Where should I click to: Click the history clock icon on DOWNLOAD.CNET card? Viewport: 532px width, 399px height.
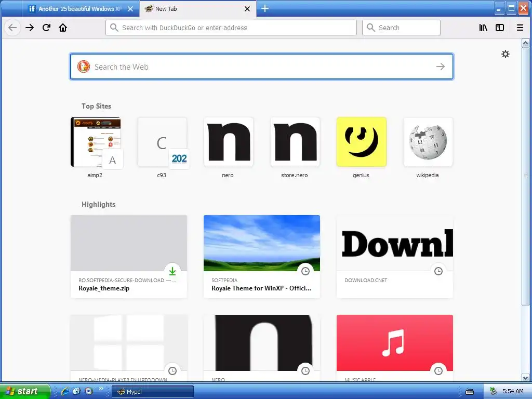coord(438,271)
